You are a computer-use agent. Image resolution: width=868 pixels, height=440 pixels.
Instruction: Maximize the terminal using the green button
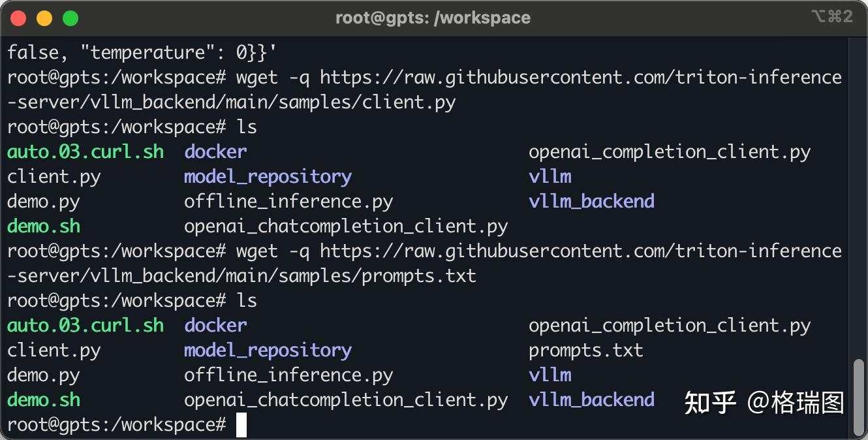tap(70, 18)
